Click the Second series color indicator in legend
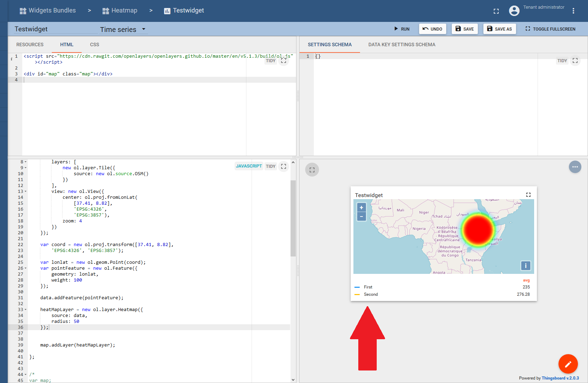 [357, 294]
